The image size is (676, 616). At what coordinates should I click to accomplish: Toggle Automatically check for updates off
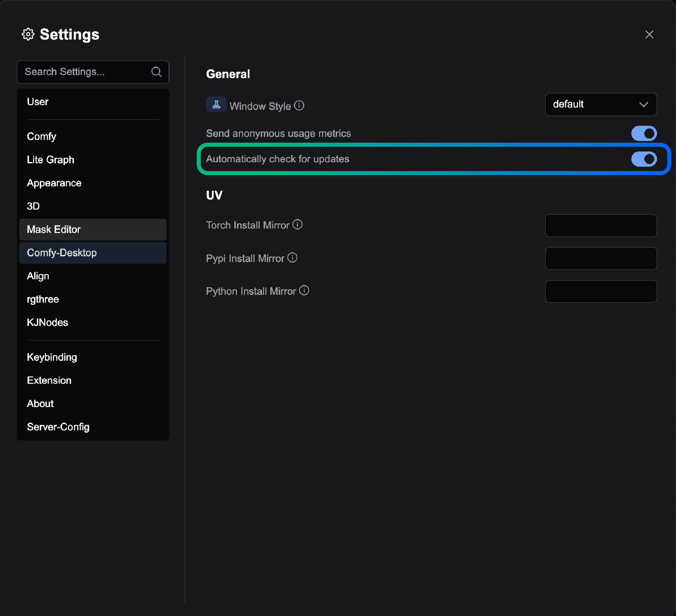(x=644, y=159)
